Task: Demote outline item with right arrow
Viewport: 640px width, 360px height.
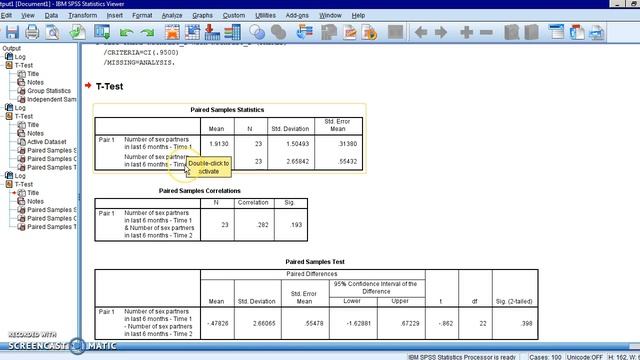Action: [441, 32]
